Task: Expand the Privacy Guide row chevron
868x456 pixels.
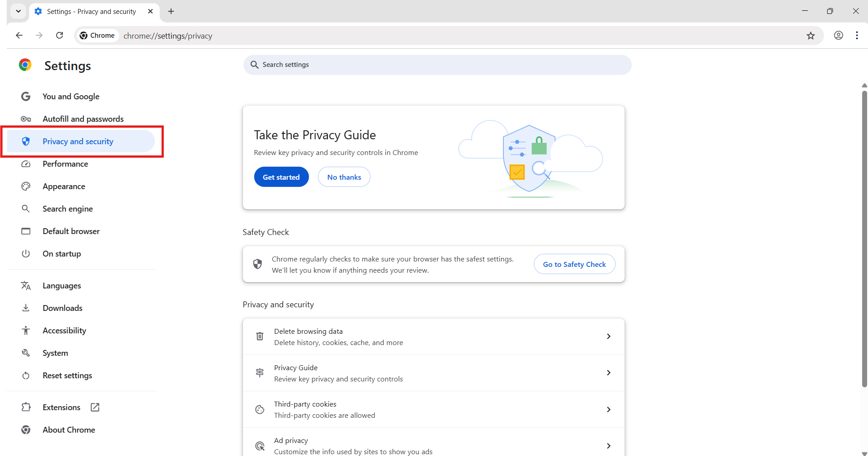Action: click(608, 373)
